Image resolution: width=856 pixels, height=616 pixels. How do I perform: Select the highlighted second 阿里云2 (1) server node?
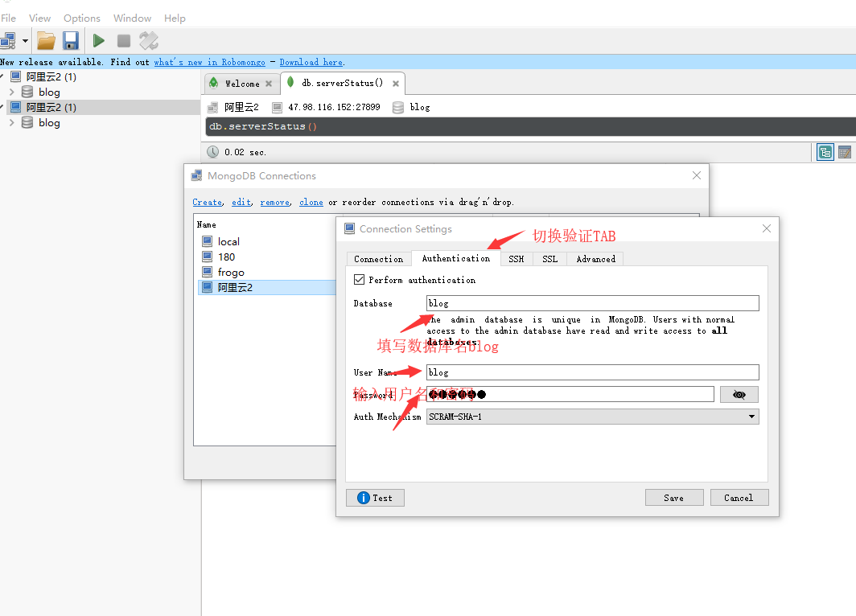coord(51,108)
